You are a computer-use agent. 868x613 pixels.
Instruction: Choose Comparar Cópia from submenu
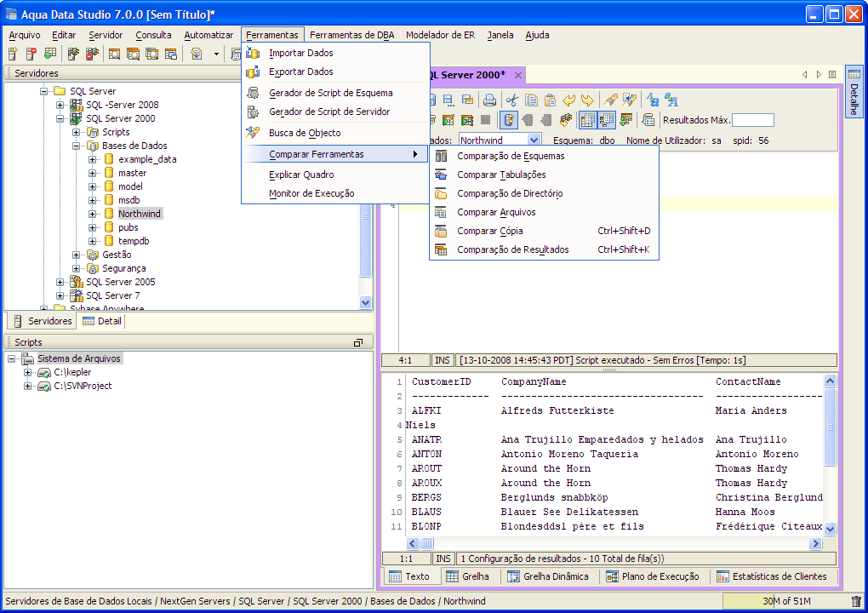coord(544,232)
